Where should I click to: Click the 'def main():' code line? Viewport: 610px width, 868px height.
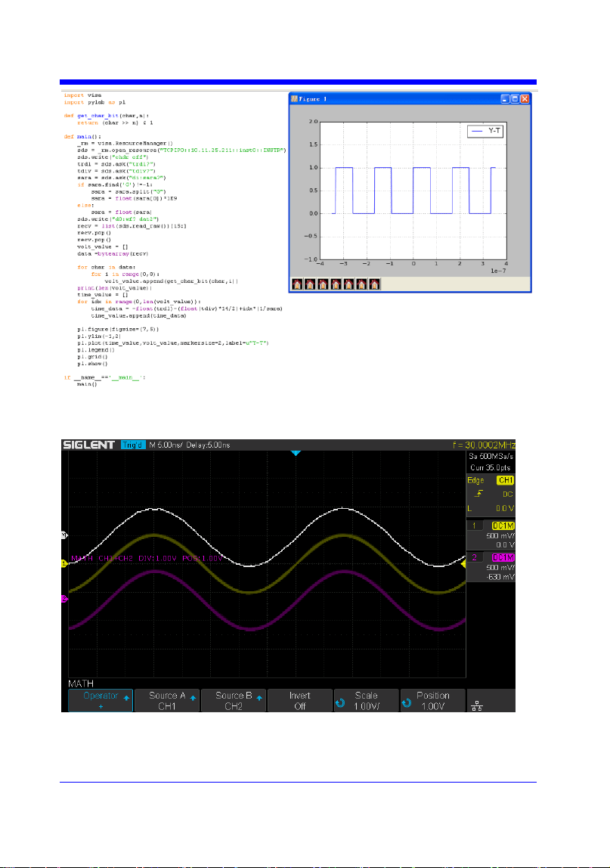click(82, 136)
